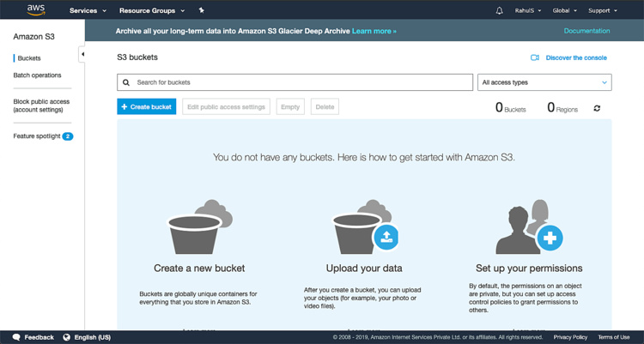
Task: Open the Services dropdown menu
Action: point(88,10)
